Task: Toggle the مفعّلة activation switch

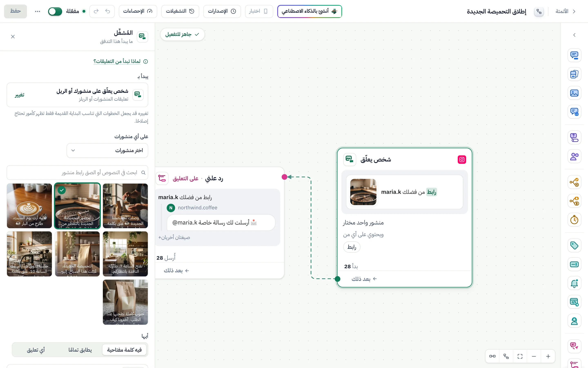Action: coord(55,11)
